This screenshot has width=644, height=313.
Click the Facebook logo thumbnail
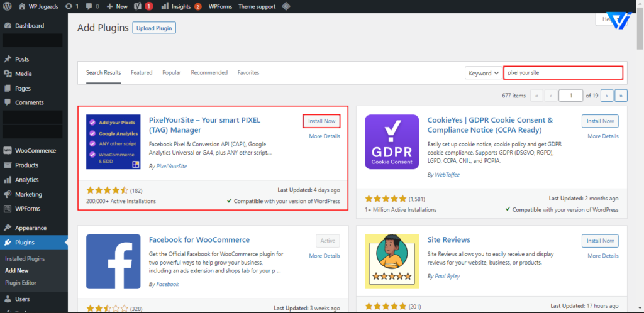[x=113, y=261]
